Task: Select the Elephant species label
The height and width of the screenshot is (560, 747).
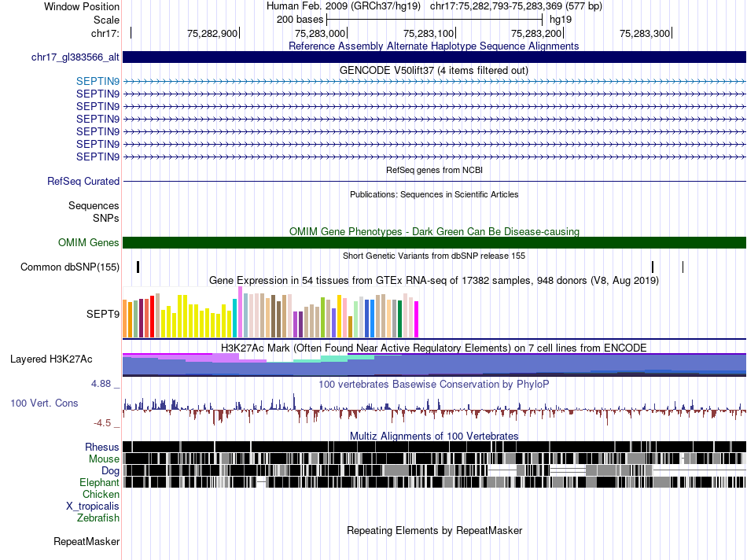Action: (99, 483)
